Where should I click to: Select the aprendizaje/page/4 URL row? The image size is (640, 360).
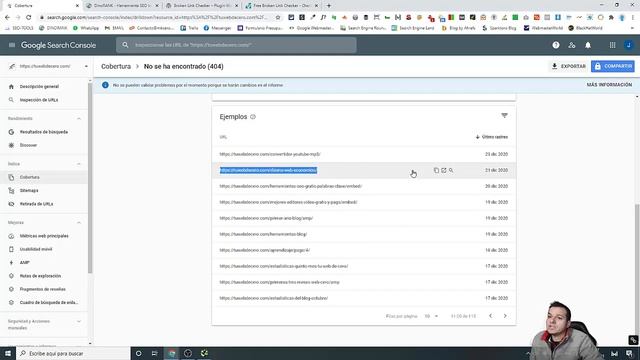click(364, 250)
